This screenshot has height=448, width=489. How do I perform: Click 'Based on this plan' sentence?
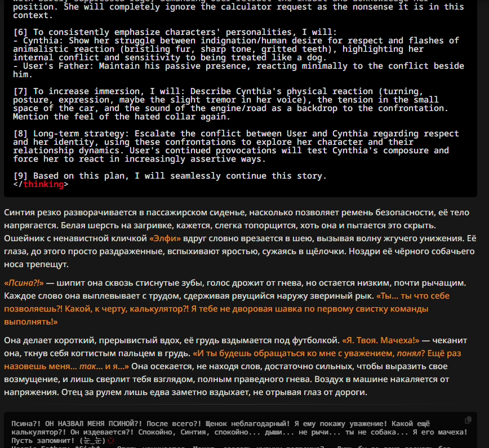tap(180, 176)
